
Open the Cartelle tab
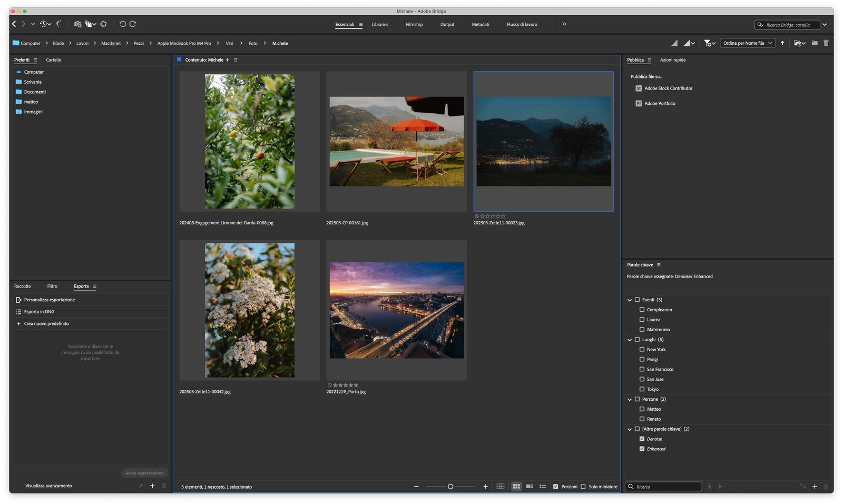pos(53,60)
